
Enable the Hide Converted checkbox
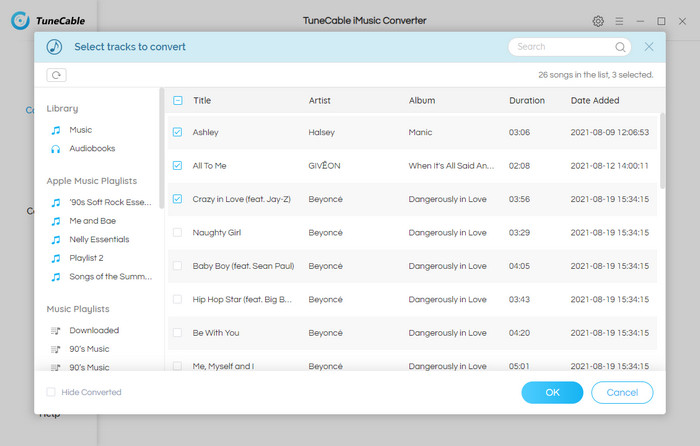tap(51, 392)
